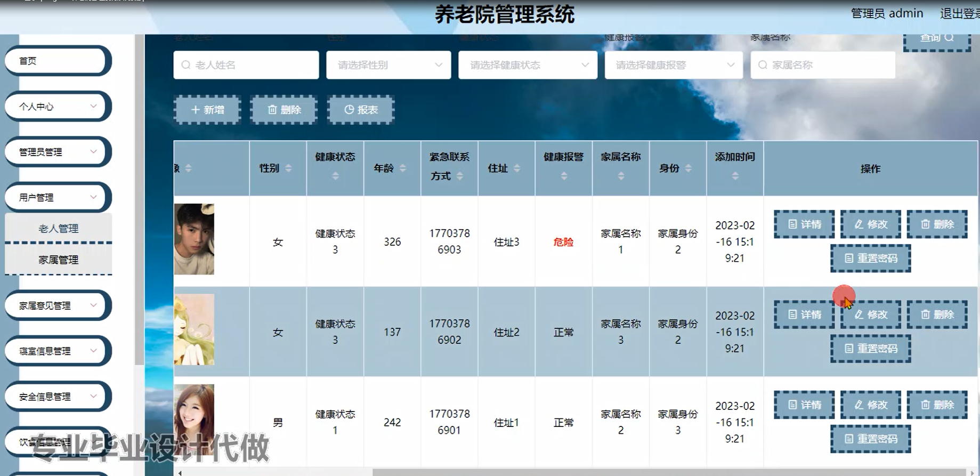Open the avatar image in 住址2 row

pos(194,329)
